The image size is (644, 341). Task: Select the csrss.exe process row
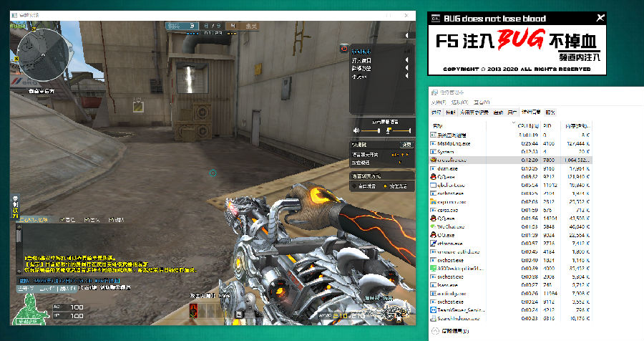coord(510,210)
